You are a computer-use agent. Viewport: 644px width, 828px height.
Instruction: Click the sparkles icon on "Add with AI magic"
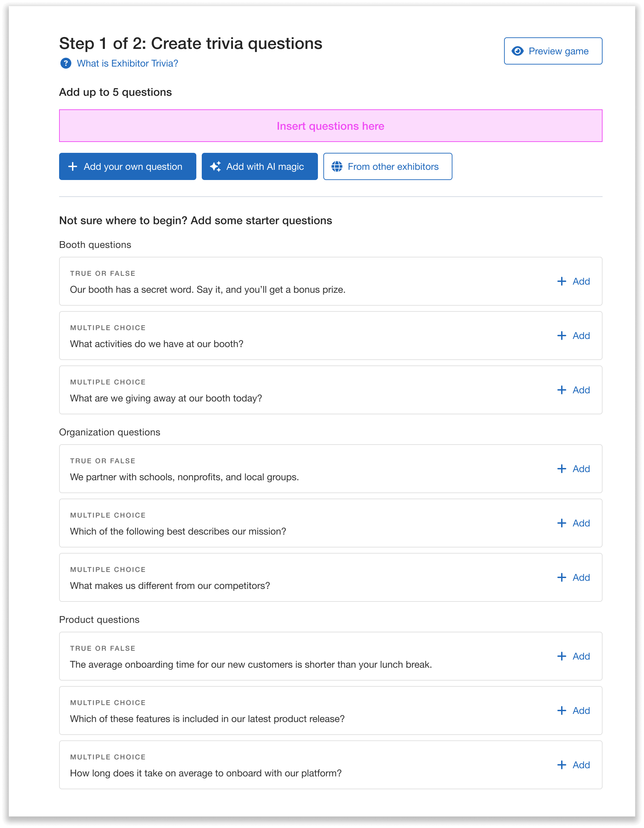point(215,166)
